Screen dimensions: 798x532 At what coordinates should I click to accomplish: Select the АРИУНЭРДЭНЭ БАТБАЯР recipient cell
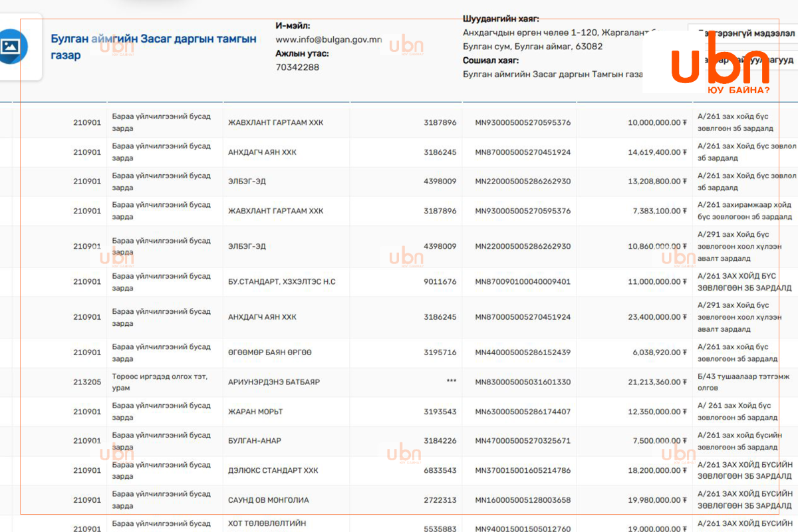(x=274, y=382)
